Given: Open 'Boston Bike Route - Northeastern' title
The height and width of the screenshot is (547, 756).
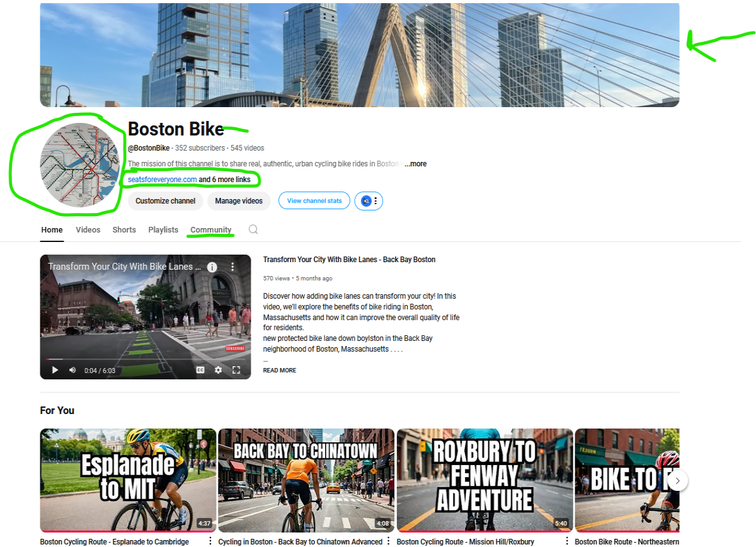Looking at the screenshot, I should [x=627, y=542].
